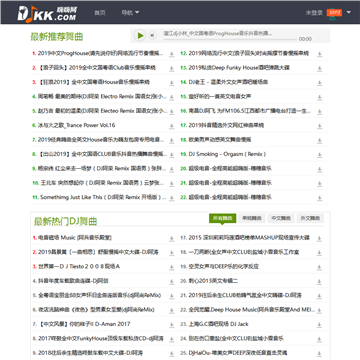Image resolution: width=360 pixels, height=360 pixels.
Task: Skip to next track in the player
Action: [152, 35]
